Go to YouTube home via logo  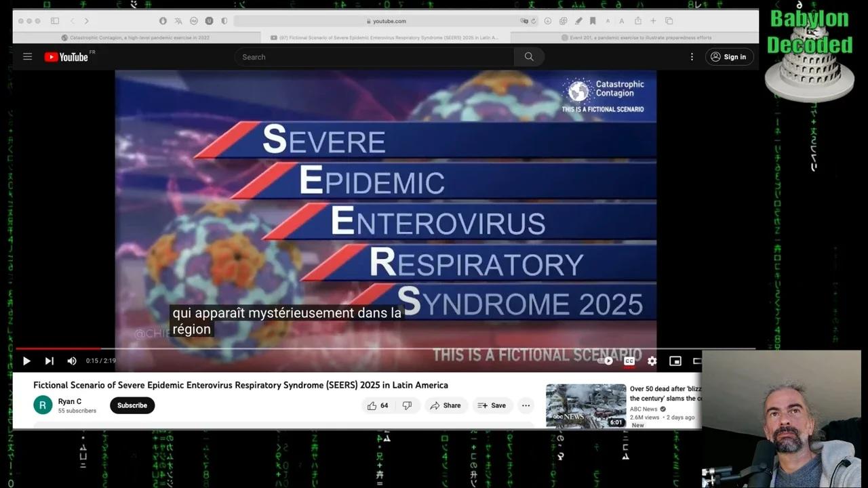66,57
